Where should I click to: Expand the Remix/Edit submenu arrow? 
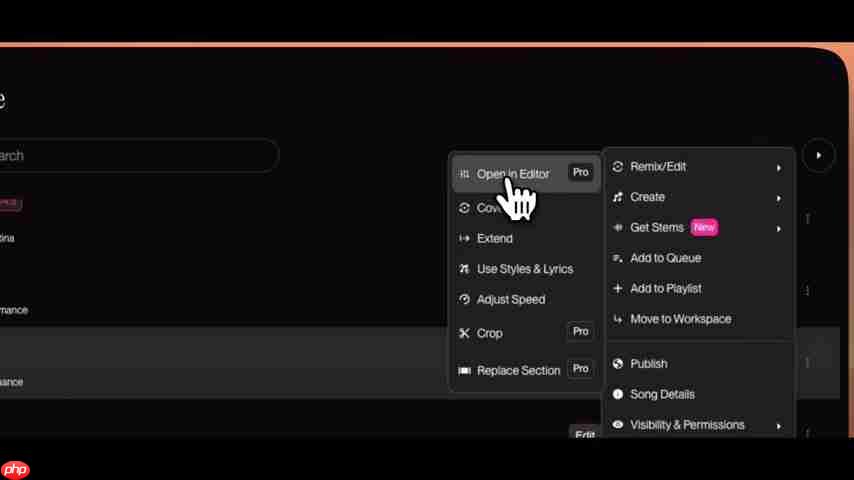click(779, 168)
